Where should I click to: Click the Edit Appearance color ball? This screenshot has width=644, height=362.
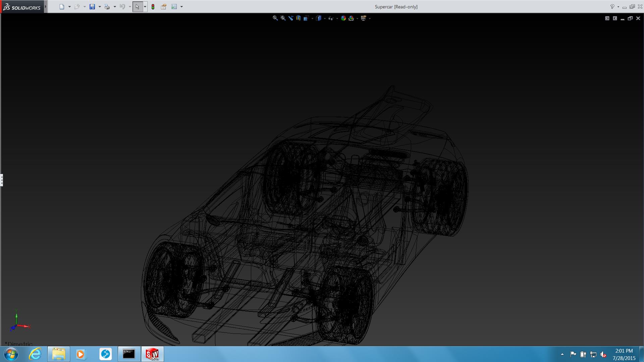(343, 18)
